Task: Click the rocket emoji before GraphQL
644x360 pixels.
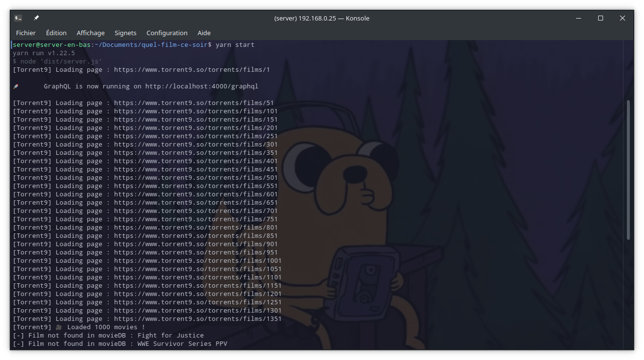Action: [x=16, y=86]
